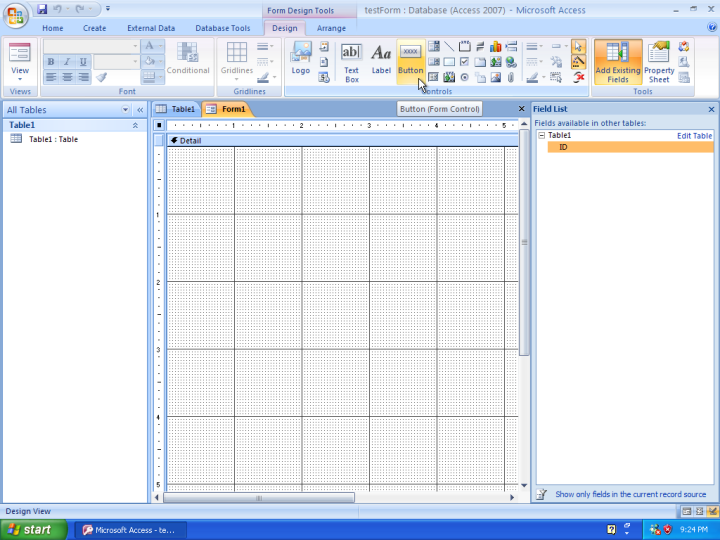This screenshot has width=720, height=540.
Task: Toggle Bold formatting
Action: (51, 62)
